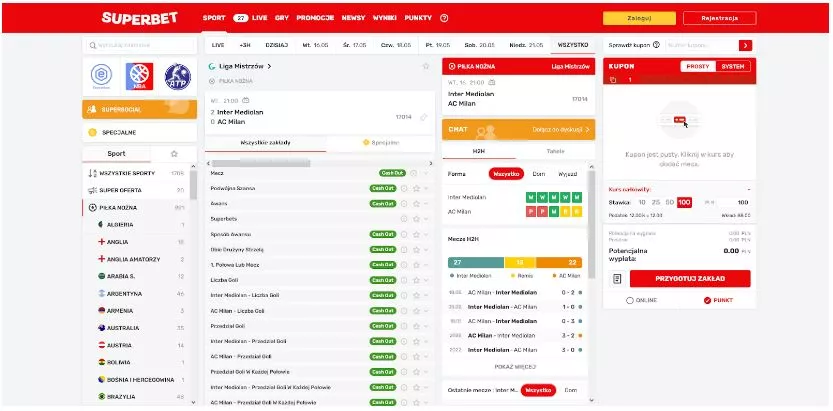Click the calendar icon beside match time

245,100
